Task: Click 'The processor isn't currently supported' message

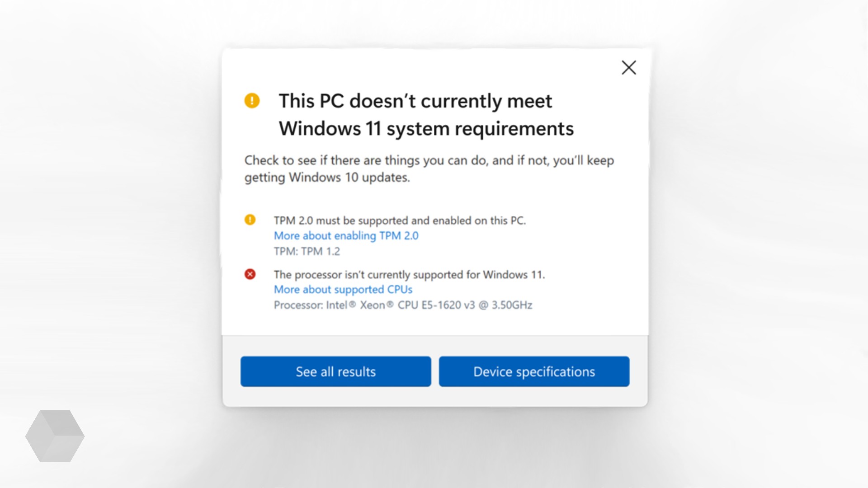Action: click(409, 275)
